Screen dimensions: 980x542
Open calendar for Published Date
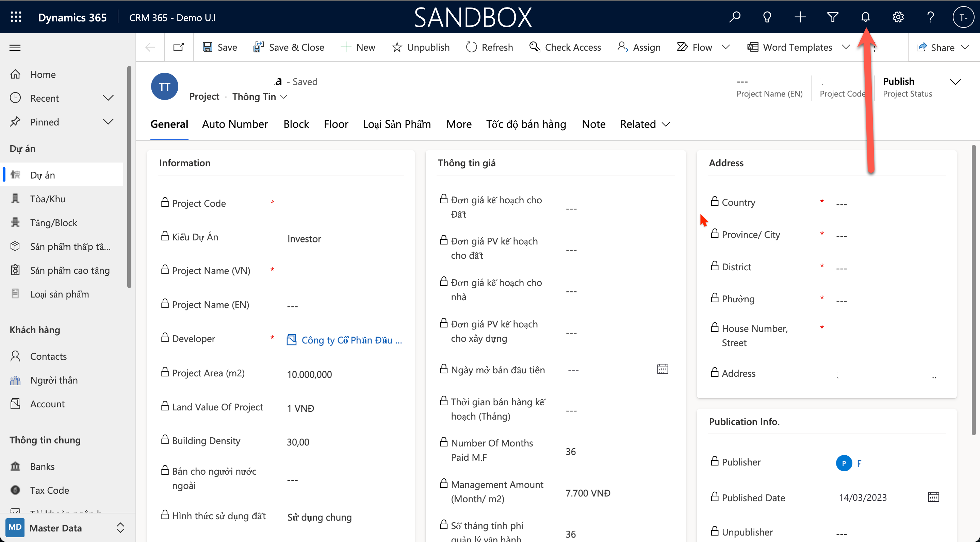(x=933, y=497)
